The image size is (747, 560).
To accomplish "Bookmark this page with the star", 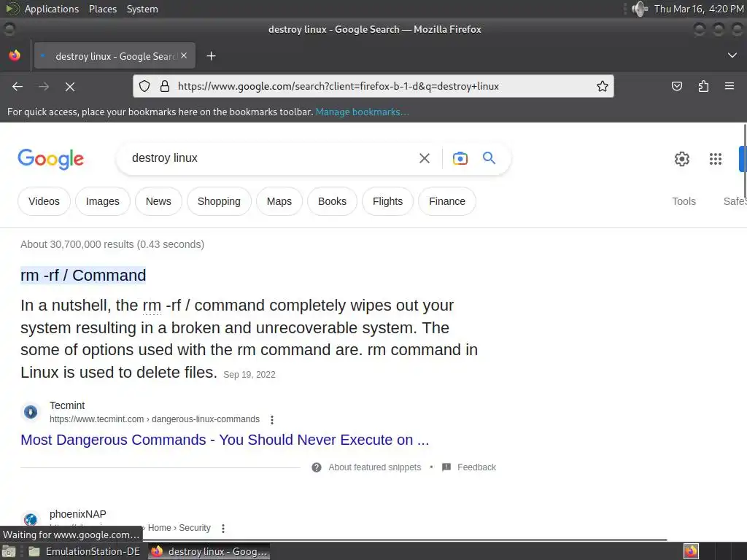I will pyautogui.click(x=602, y=86).
